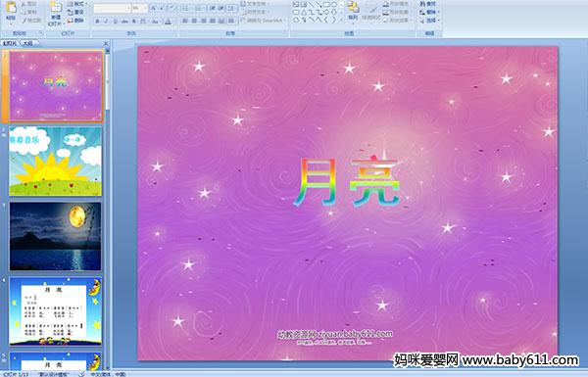
Task: Open the Text Direction dropdown
Action: coord(254,4)
